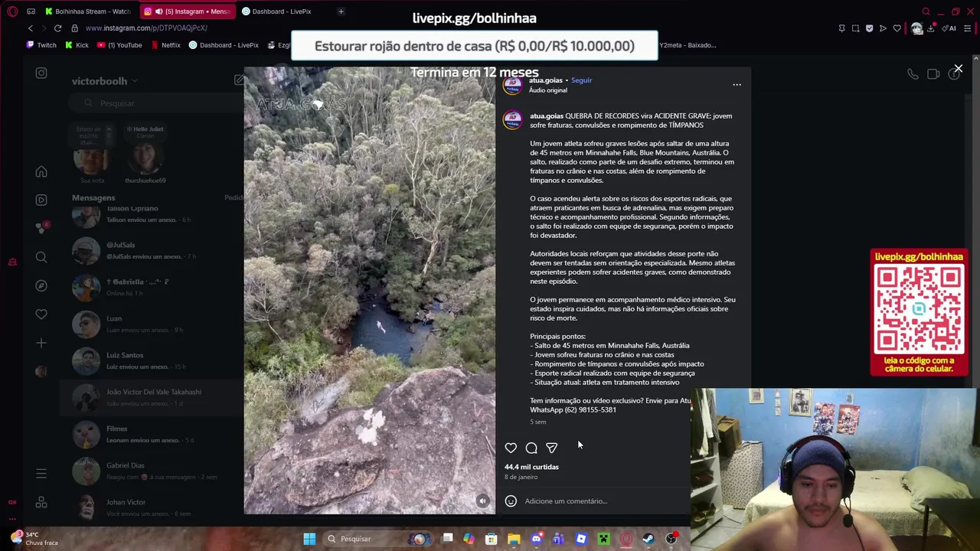The width and height of the screenshot is (980, 551).
Task: Open Twitch bookmark
Action: [41, 45]
